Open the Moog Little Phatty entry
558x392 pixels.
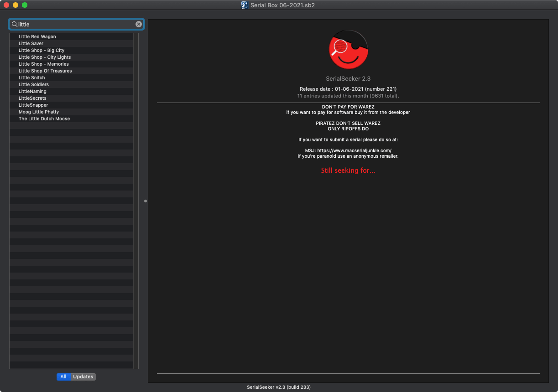click(x=39, y=112)
